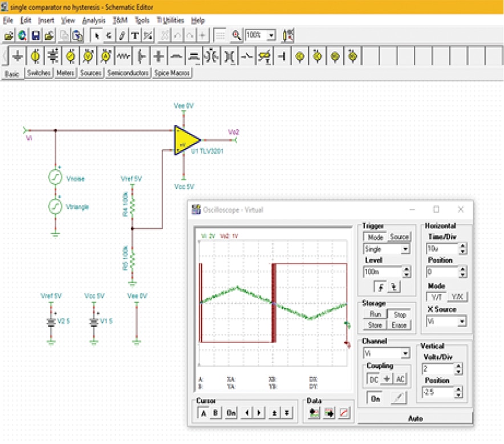Increase the Time/Div stepper value
Image resolution: width=504 pixels, height=444 pixels.
(x=462, y=246)
